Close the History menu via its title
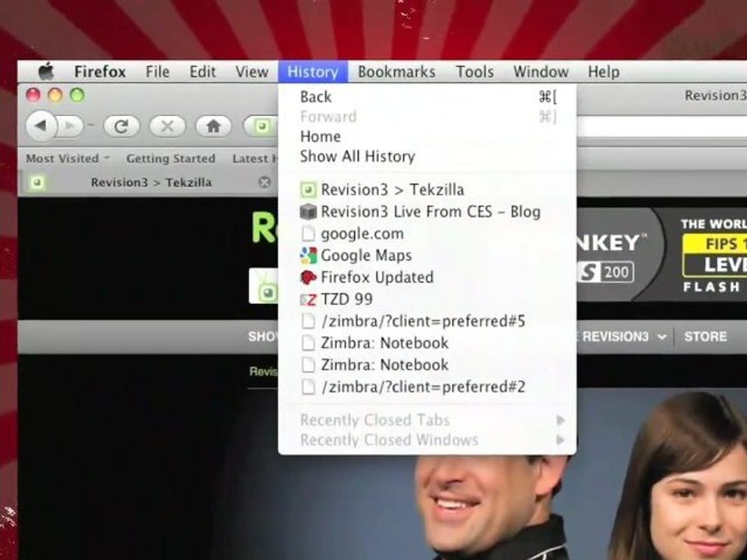This screenshot has height=560, width=747. [x=313, y=72]
